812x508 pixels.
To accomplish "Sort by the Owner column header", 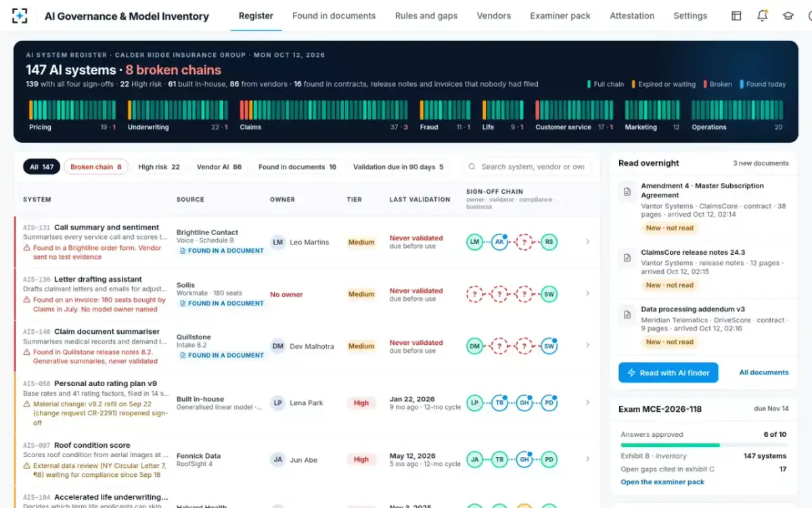I will [282, 200].
